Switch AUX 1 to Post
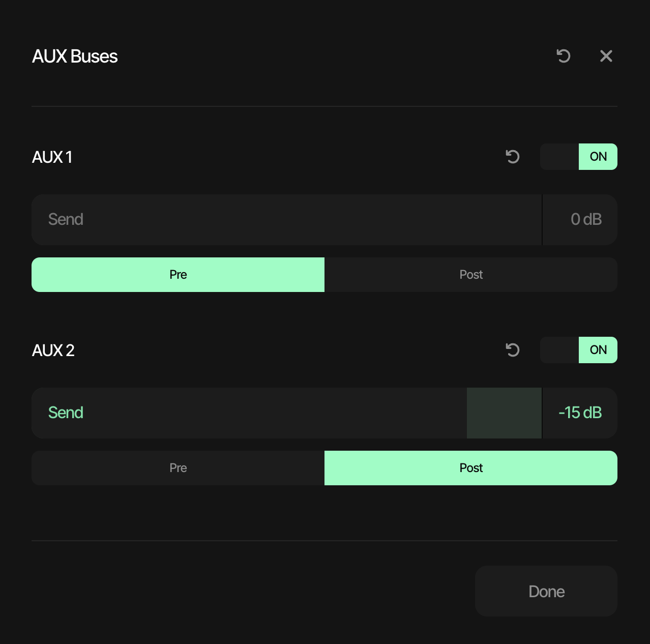650x644 pixels. pyautogui.click(x=471, y=275)
